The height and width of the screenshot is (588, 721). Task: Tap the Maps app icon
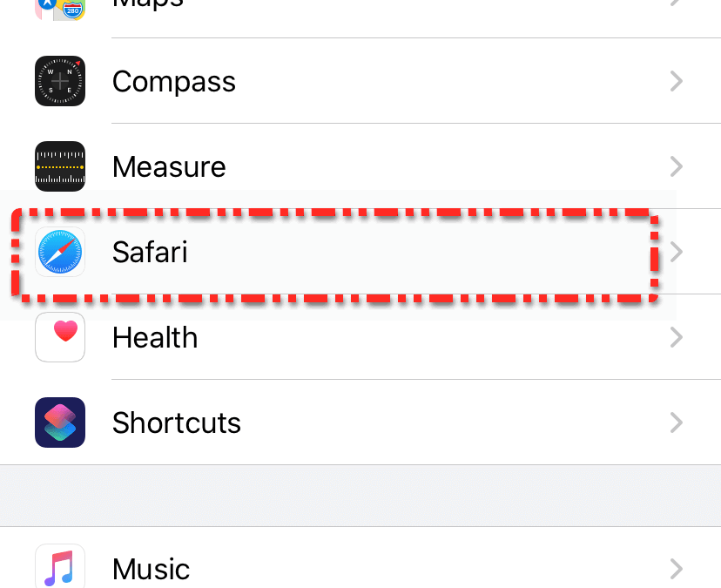(x=59, y=9)
